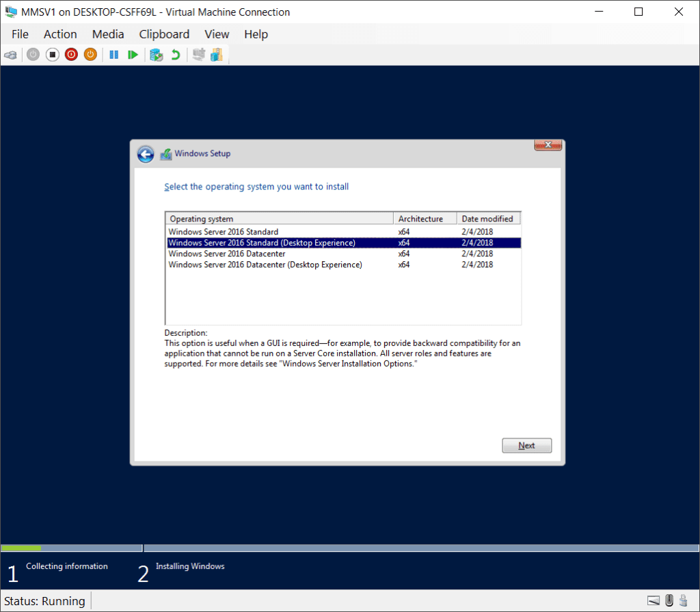The width and height of the screenshot is (700, 612).
Task: Click the Windows Setup title icon
Action: (166, 154)
